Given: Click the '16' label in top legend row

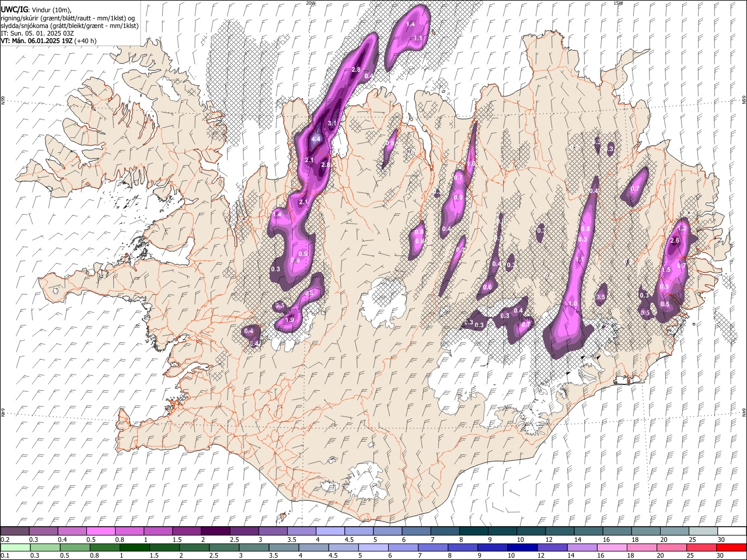Looking at the screenshot, I should pos(606,540).
